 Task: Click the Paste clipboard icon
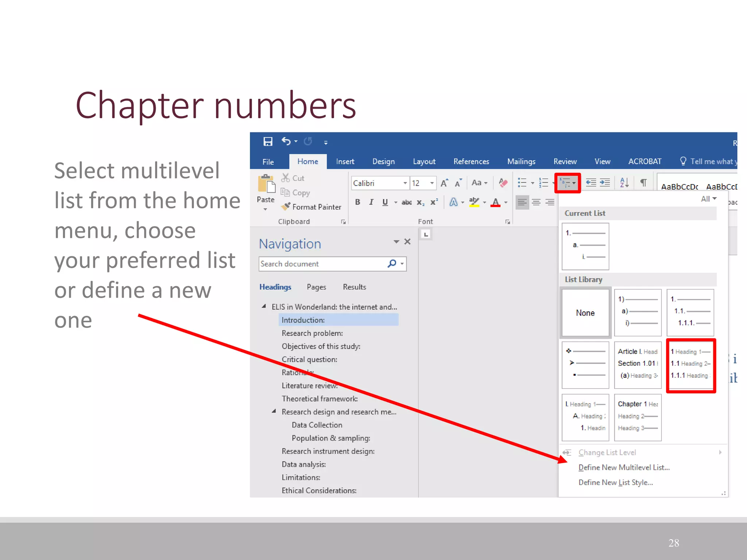[266, 183]
